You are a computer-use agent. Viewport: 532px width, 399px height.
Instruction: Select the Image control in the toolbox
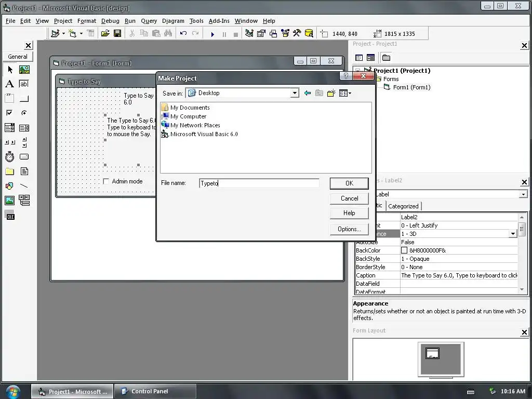point(10,201)
